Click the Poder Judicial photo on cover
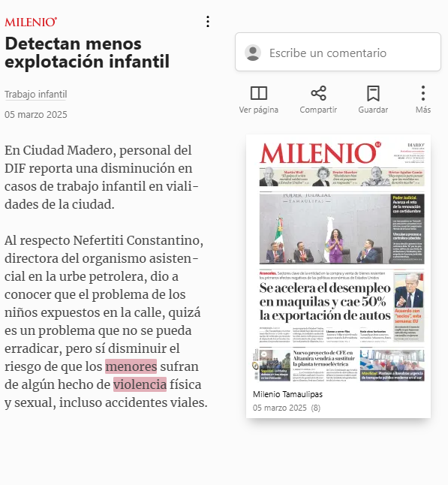The width and height of the screenshot is (448, 485). click(x=325, y=228)
